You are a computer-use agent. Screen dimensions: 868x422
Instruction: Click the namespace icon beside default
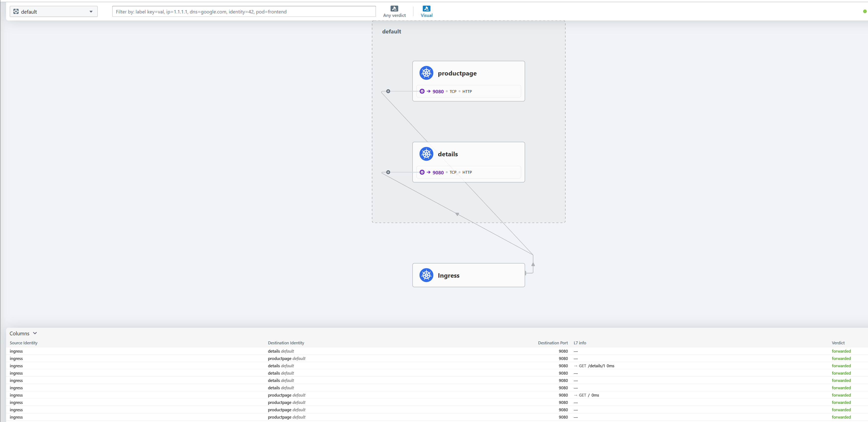pyautogui.click(x=16, y=11)
